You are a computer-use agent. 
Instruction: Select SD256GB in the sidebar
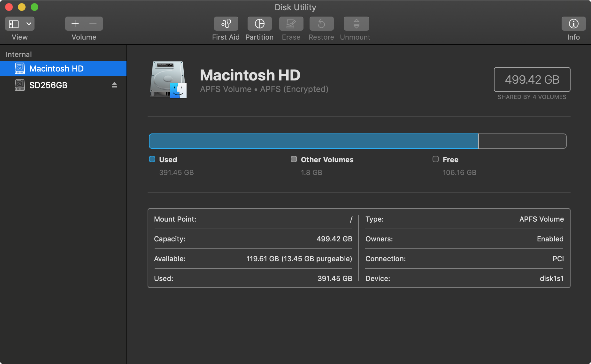coord(63,85)
